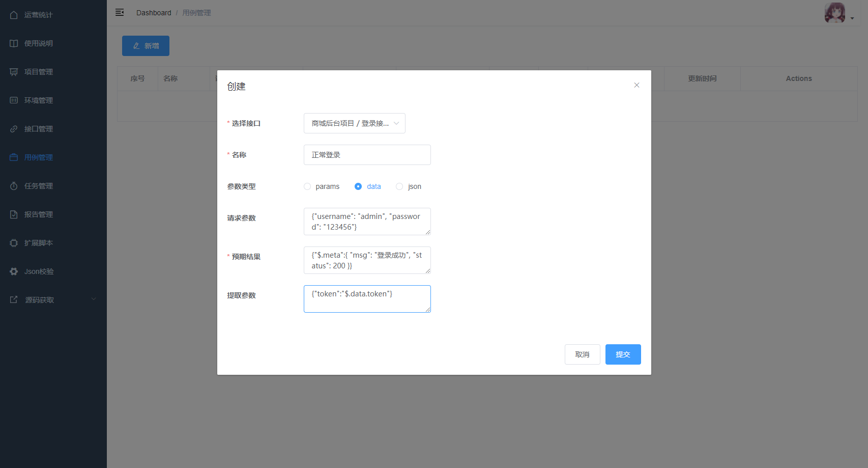The image size is (868, 468).
Task: Toggle the sidebar collapse hamburger icon
Action: (x=120, y=12)
